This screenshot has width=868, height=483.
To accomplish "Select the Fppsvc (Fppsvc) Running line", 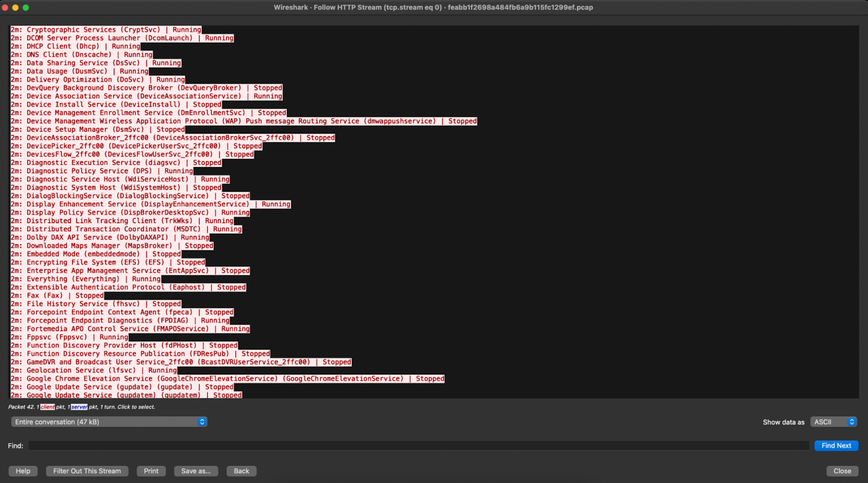I will (x=69, y=337).
